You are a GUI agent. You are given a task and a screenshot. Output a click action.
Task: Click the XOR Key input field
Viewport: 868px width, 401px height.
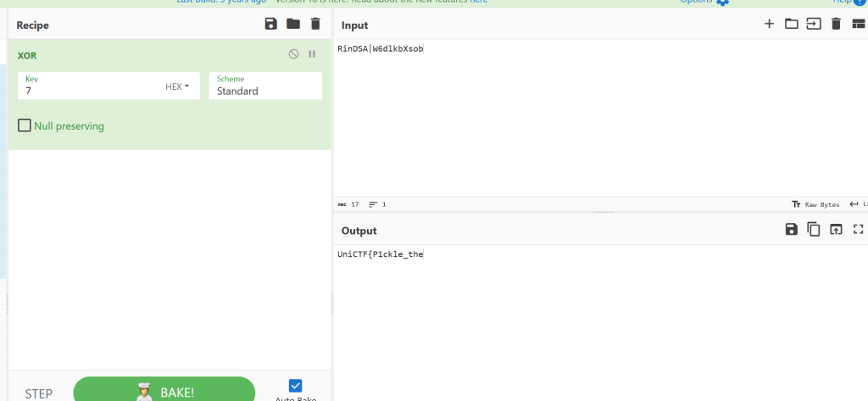click(89, 90)
